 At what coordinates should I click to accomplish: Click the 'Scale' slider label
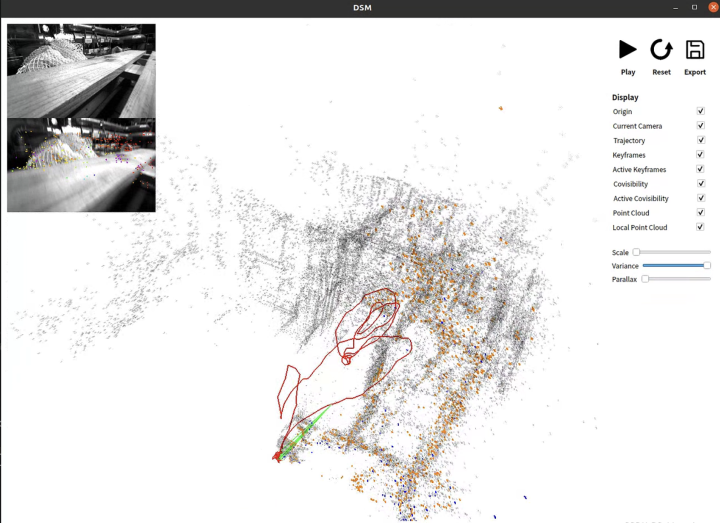click(620, 253)
